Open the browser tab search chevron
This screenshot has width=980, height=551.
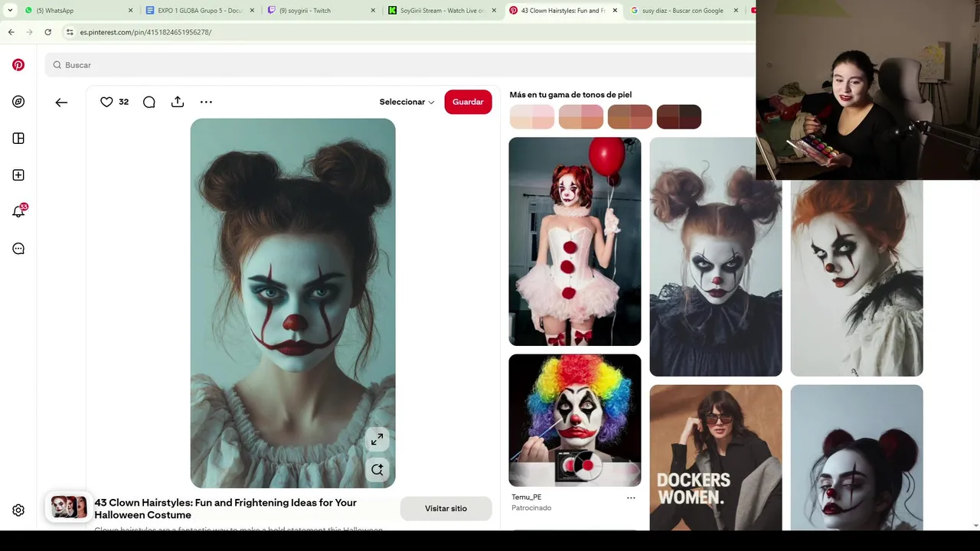coord(10,11)
